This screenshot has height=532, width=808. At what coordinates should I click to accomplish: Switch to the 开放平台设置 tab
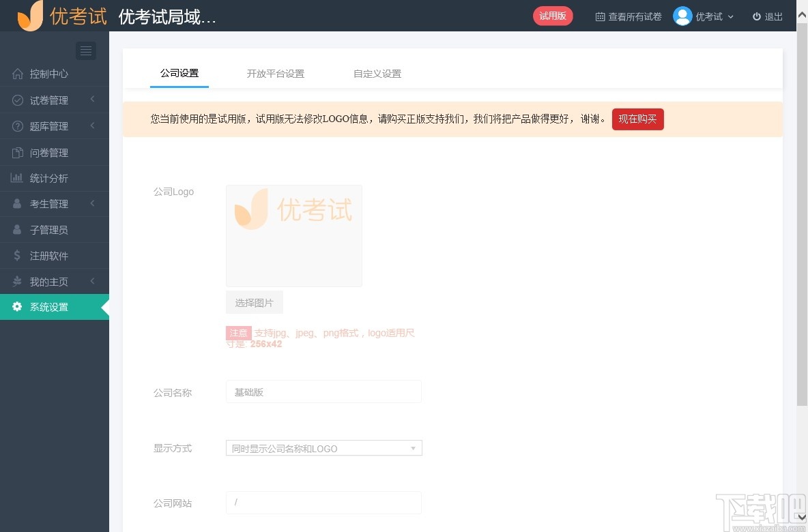point(276,74)
